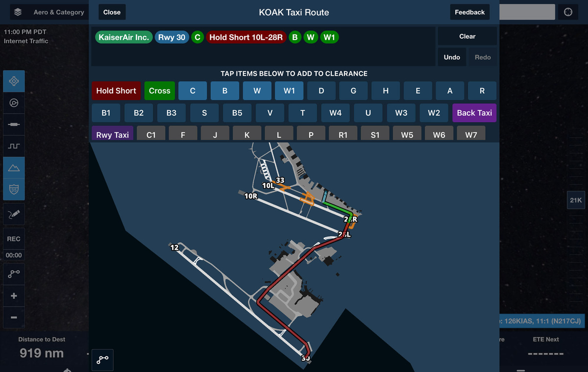Deselect the active Back Taxi mode
Screen dimensions: 588x372
tap(474, 113)
